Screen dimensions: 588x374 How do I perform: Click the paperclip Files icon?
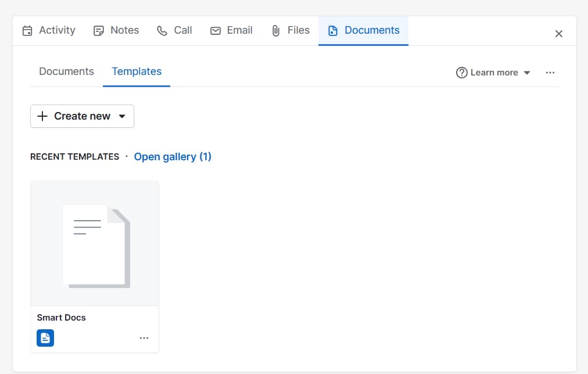(x=276, y=31)
